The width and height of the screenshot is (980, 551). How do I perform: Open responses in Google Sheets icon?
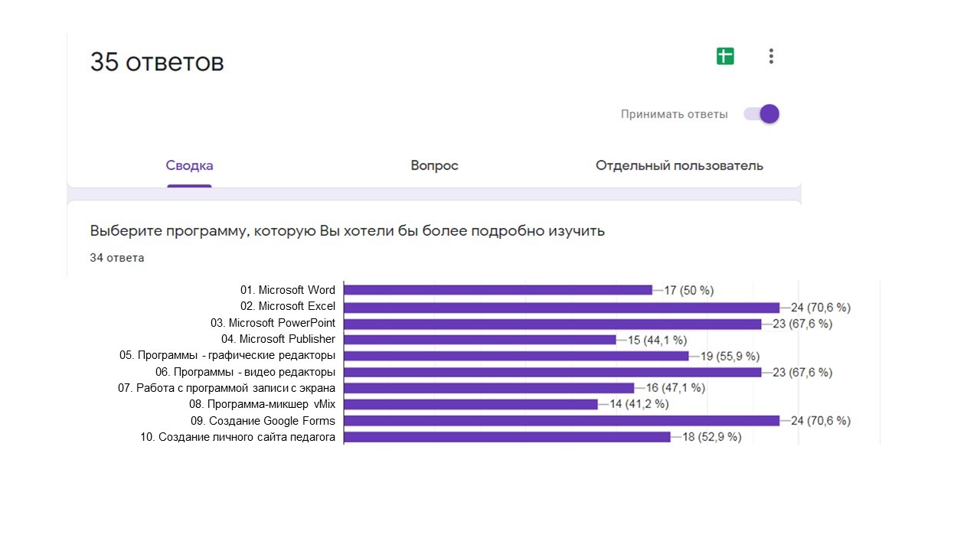(x=725, y=56)
